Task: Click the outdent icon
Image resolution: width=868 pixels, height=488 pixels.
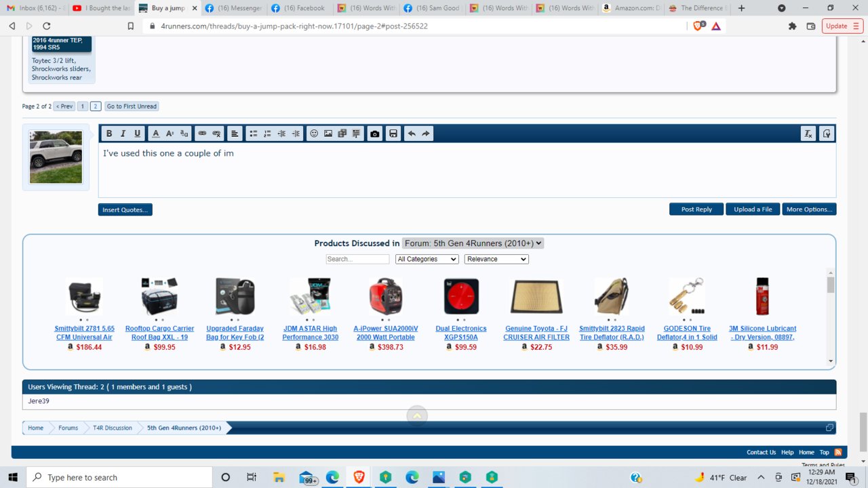Action: pos(281,134)
